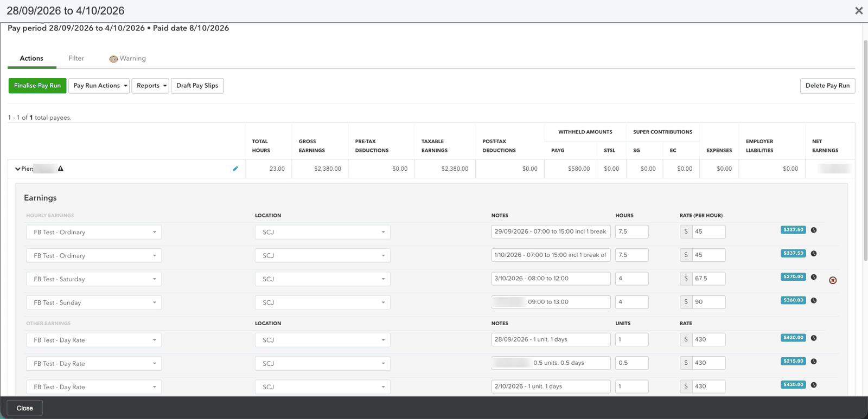Click the clock icon on the 28/09/2026 Day Rate row

point(814,338)
